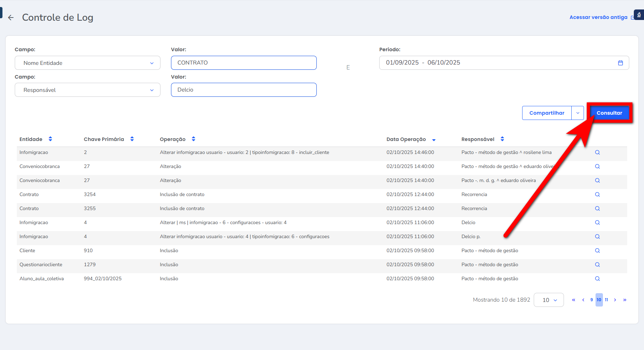Open details for Cliente 910 entry
Viewport: 644px width, 350px height.
597,251
